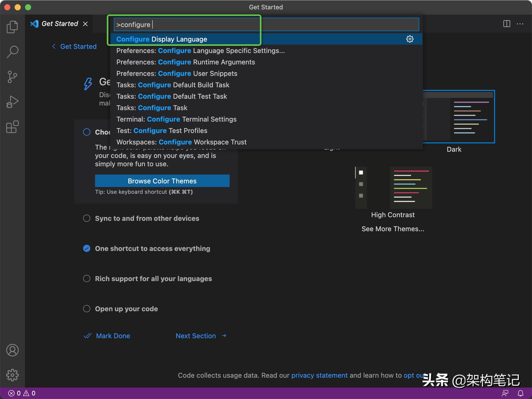Open the Extensions view icon
This screenshot has width=532, height=399.
(x=12, y=127)
